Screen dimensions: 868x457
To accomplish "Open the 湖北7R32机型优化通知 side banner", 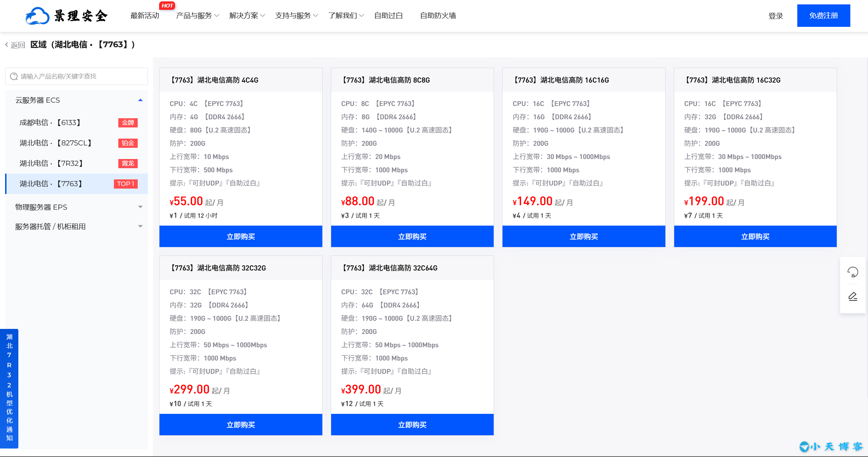I will 9,388.
